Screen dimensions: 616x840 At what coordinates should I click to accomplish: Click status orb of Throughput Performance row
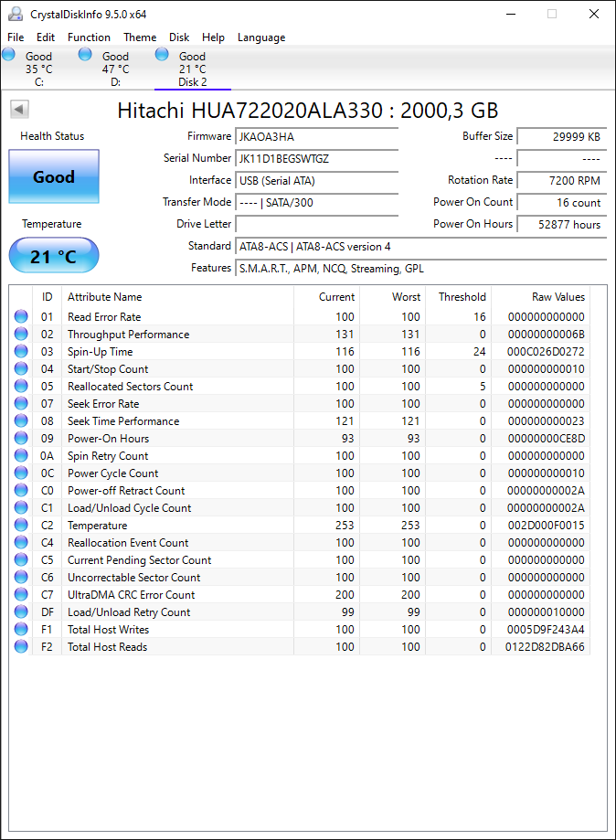coord(21,335)
